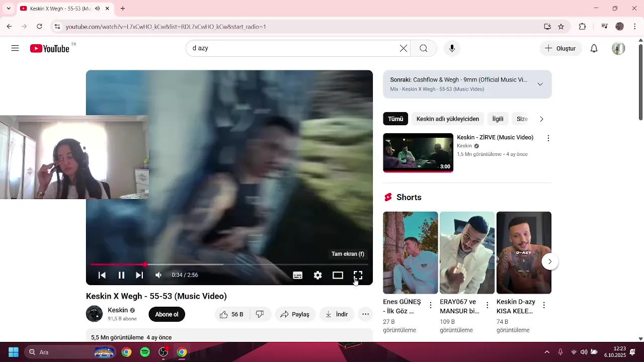Subscribe with the Abone ol button

pyautogui.click(x=167, y=314)
